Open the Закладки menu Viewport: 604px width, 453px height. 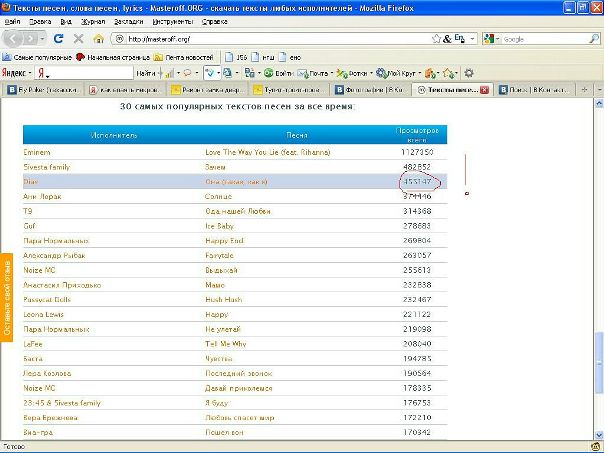pos(129,22)
